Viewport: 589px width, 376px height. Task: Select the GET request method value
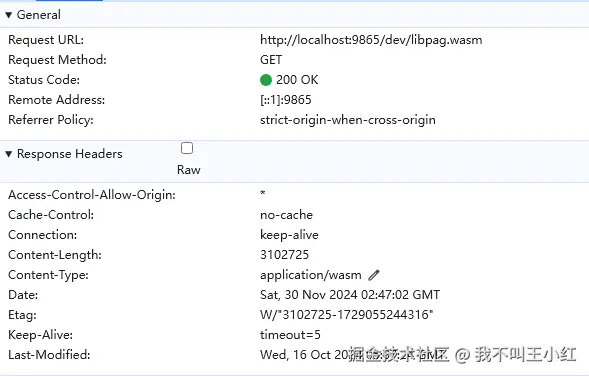click(x=271, y=60)
